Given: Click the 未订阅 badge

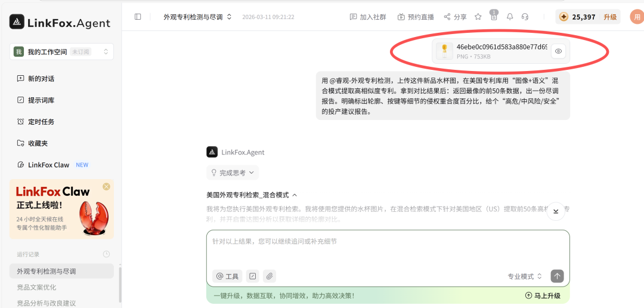Looking at the screenshot, I should [80, 52].
